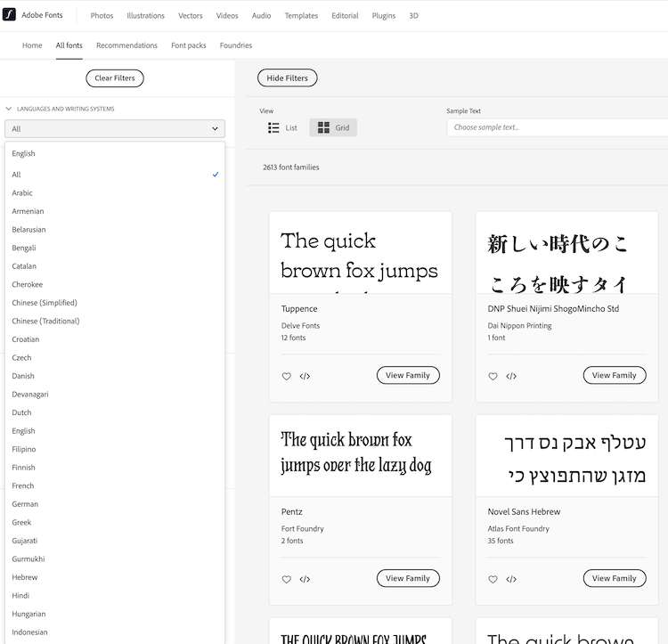Open 3D in top navigation
668x644 pixels.
pos(413,16)
